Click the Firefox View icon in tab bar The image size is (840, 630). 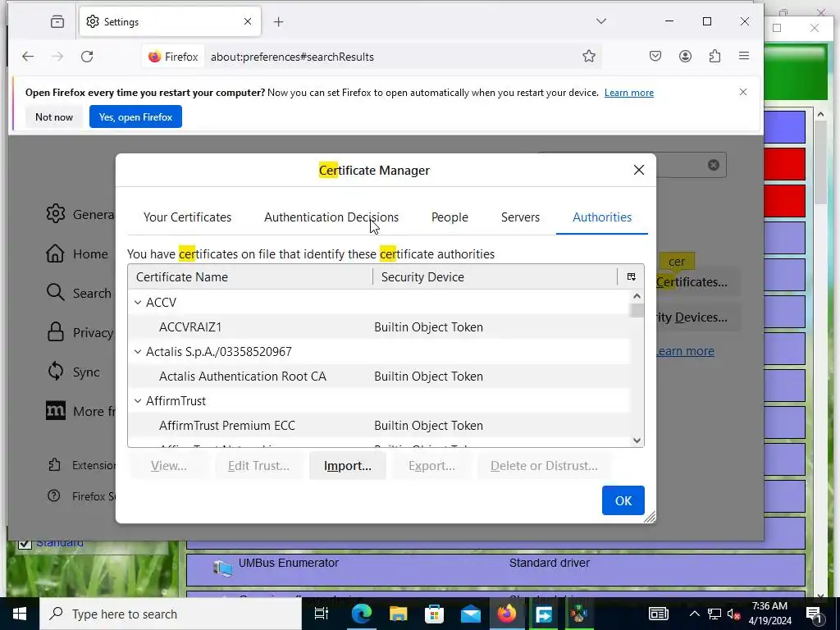[x=57, y=22]
